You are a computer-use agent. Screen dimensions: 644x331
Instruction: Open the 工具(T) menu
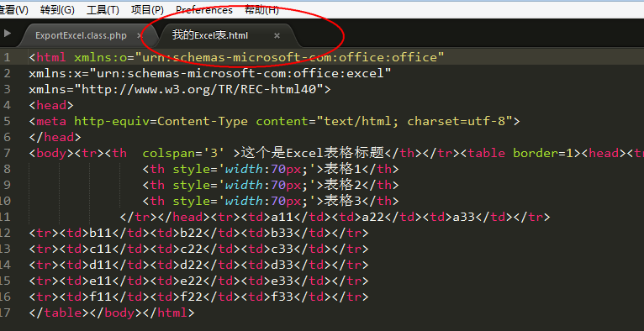103,10
